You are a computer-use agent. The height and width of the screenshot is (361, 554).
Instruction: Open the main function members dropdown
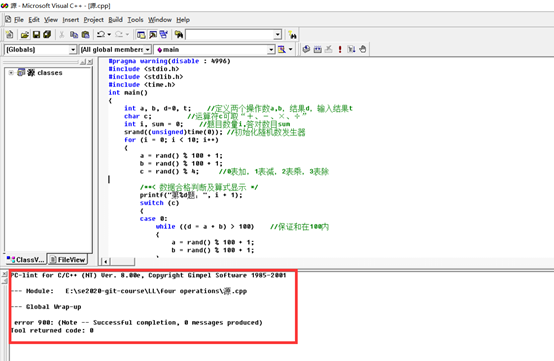(x=271, y=49)
